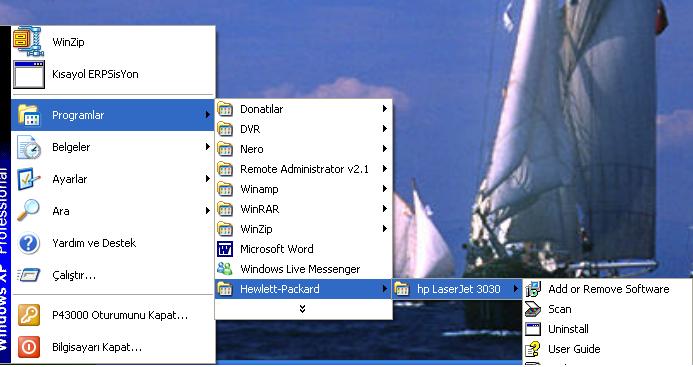Open Windows Live Messenger icon

[x=225, y=269]
